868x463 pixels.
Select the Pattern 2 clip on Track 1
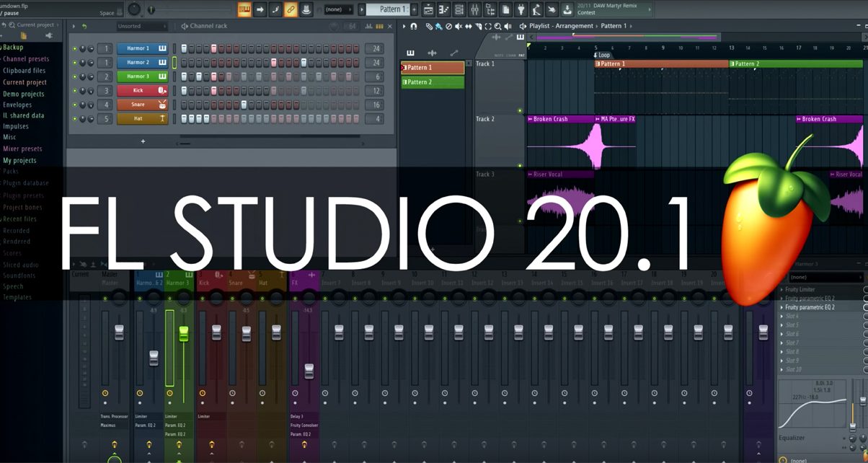tap(796, 63)
